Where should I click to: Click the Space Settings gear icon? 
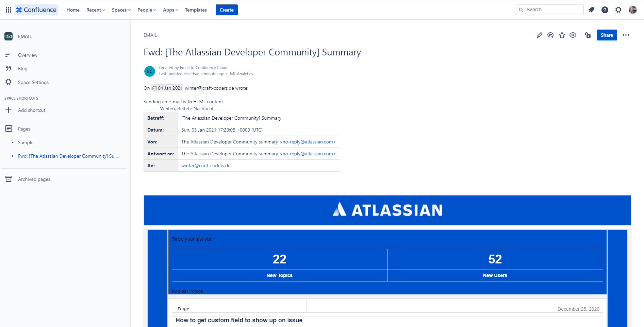[x=9, y=82]
